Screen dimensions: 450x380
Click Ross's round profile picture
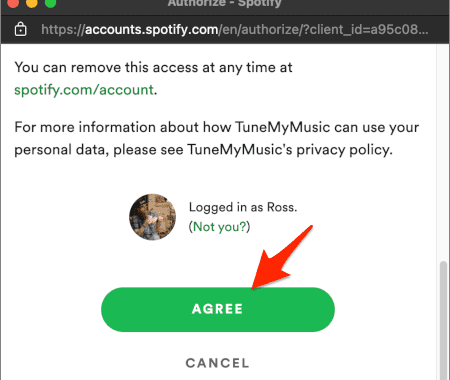pyautogui.click(x=153, y=217)
